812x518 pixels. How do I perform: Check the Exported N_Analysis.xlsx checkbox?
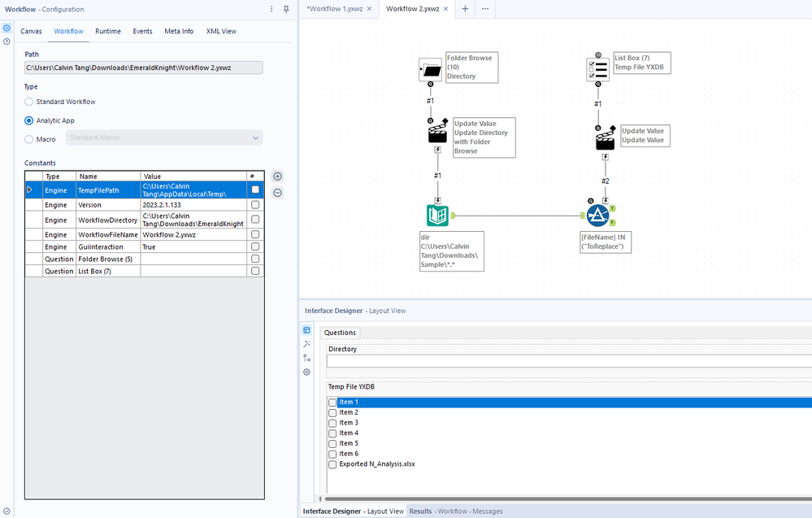332,464
